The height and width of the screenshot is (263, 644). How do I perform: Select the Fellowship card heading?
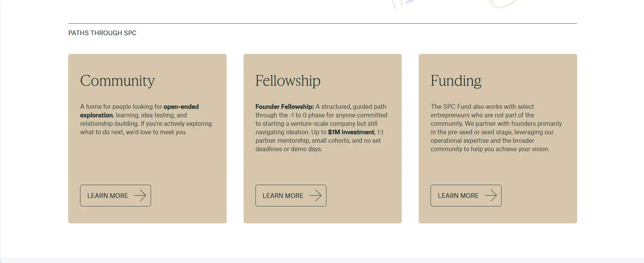(x=288, y=81)
